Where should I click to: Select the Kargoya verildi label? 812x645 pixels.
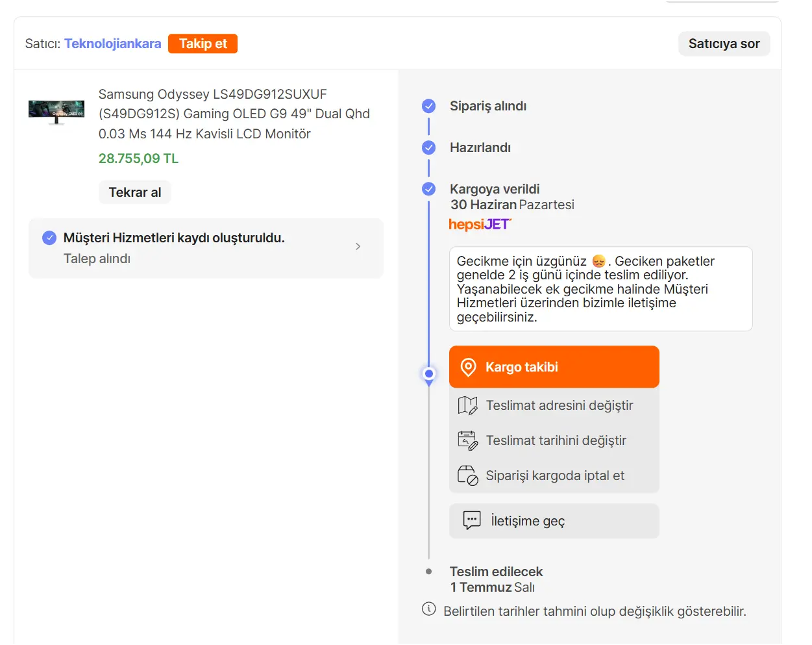(x=495, y=189)
